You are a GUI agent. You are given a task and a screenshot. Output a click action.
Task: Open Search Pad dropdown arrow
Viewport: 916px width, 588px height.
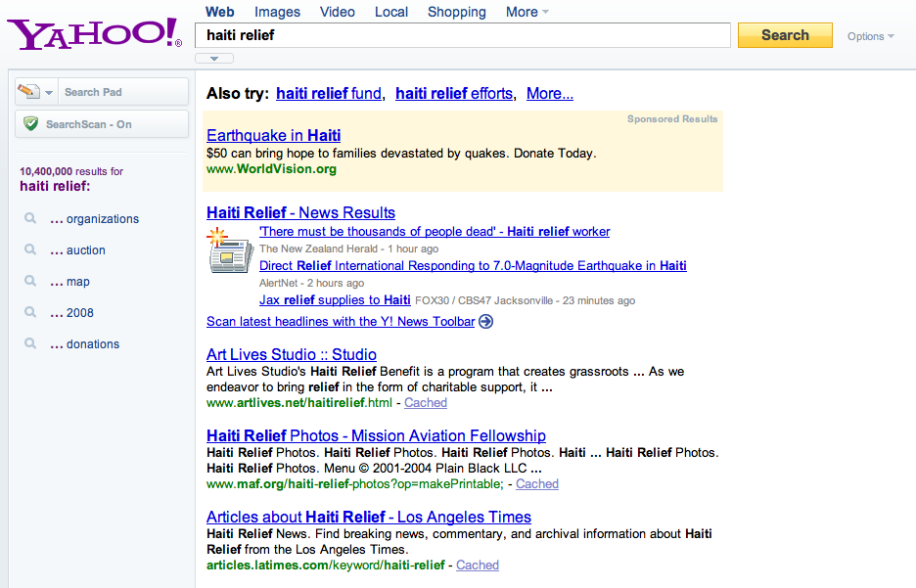(49, 92)
